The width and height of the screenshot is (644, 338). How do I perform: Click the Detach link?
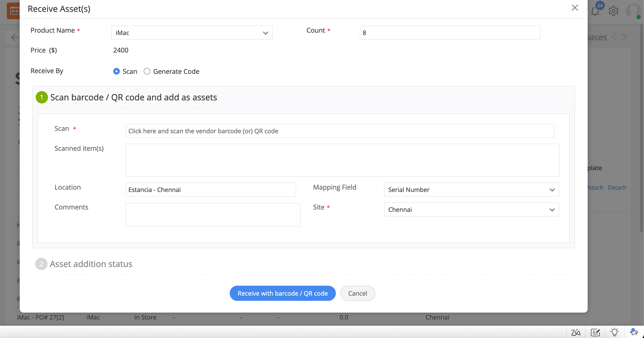click(x=617, y=187)
